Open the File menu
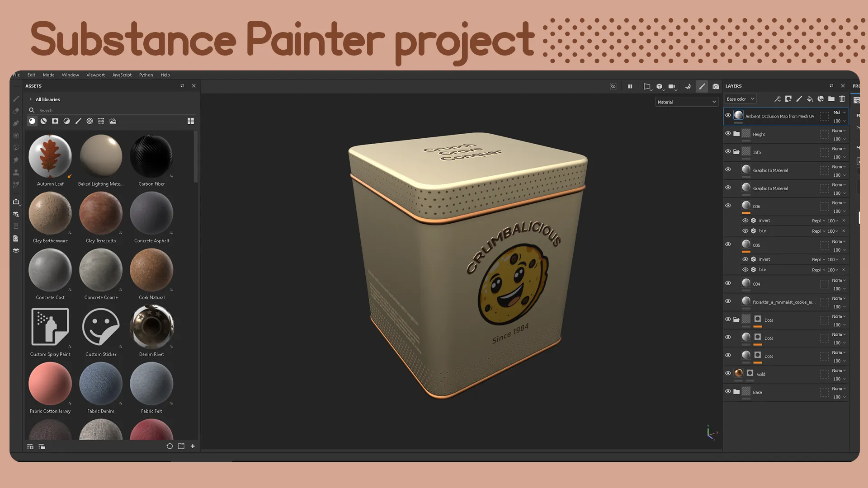 click(x=16, y=75)
